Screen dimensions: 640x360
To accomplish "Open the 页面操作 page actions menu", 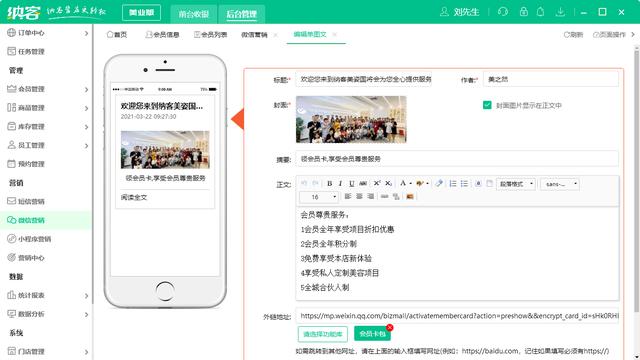I will 609,35.
